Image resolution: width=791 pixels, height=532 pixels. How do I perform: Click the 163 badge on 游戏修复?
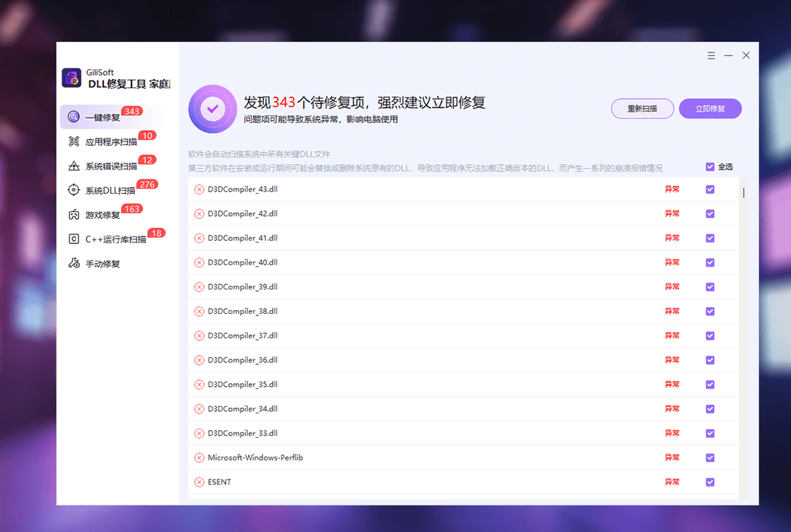point(132,209)
